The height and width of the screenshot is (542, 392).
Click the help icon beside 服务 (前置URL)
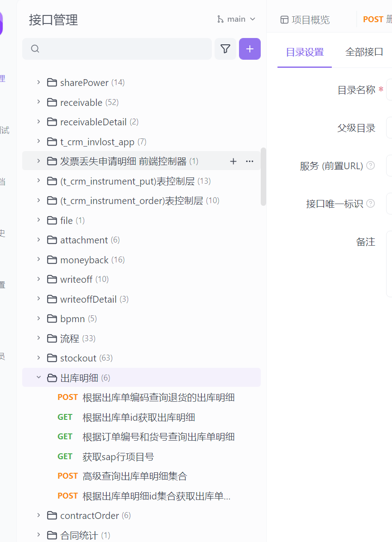370,166
